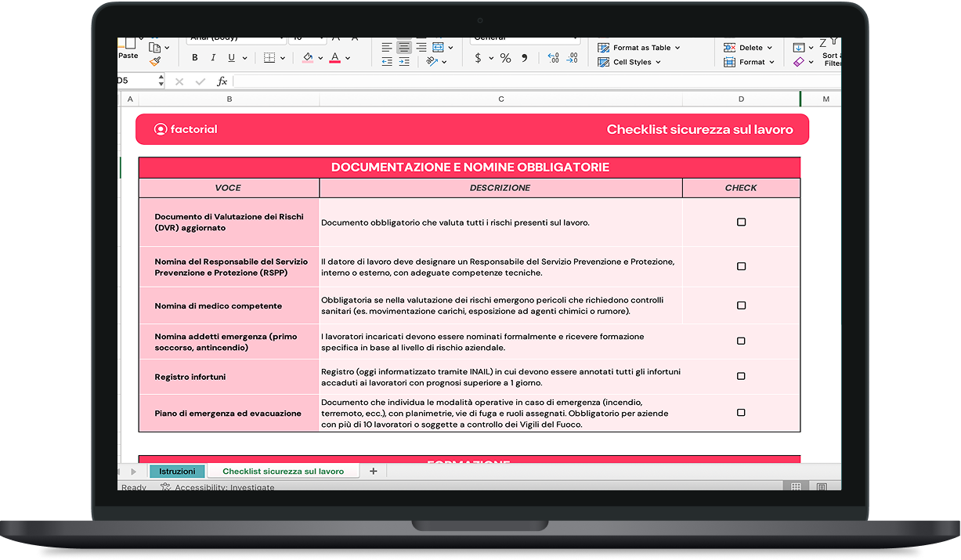Toggle Underline formatting
Viewport: 961px width, 560px height.
(x=231, y=58)
